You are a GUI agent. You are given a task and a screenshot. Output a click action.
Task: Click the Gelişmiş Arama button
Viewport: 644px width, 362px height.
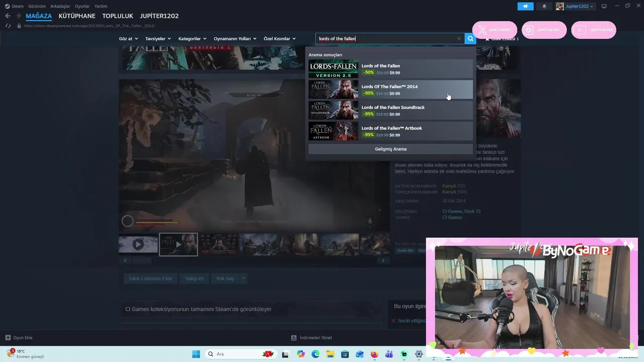click(390, 149)
